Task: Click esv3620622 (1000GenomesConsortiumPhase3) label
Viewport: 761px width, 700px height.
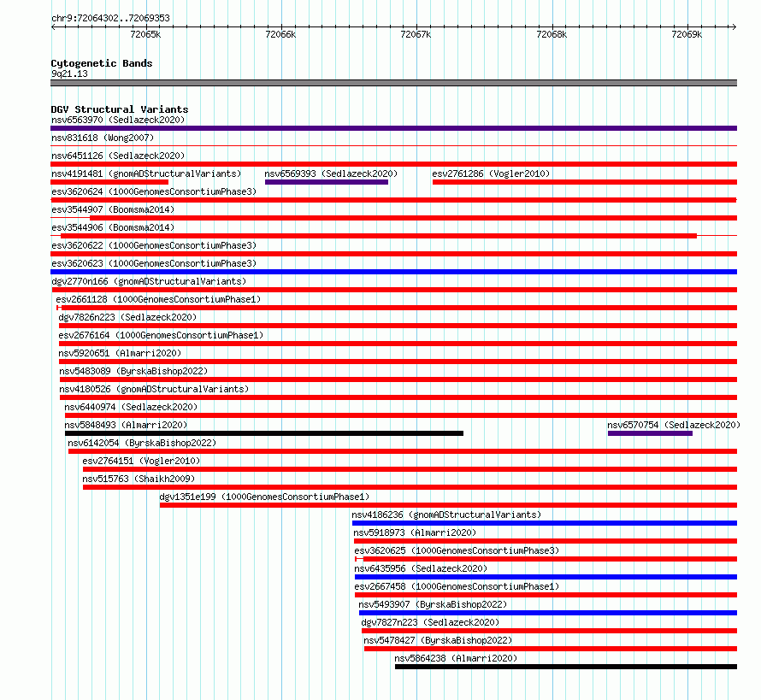Action: click(x=154, y=245)
